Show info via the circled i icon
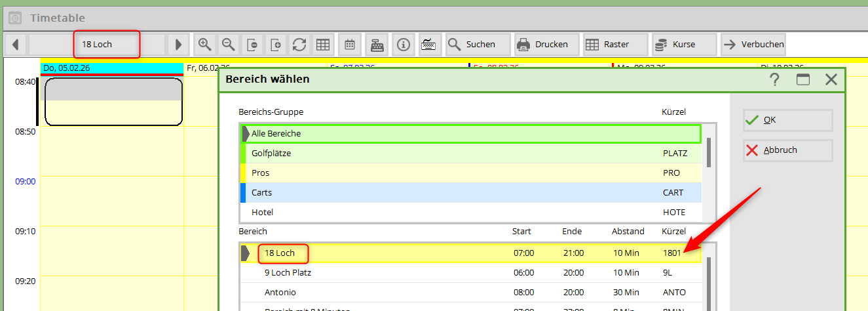 (404, 45)
